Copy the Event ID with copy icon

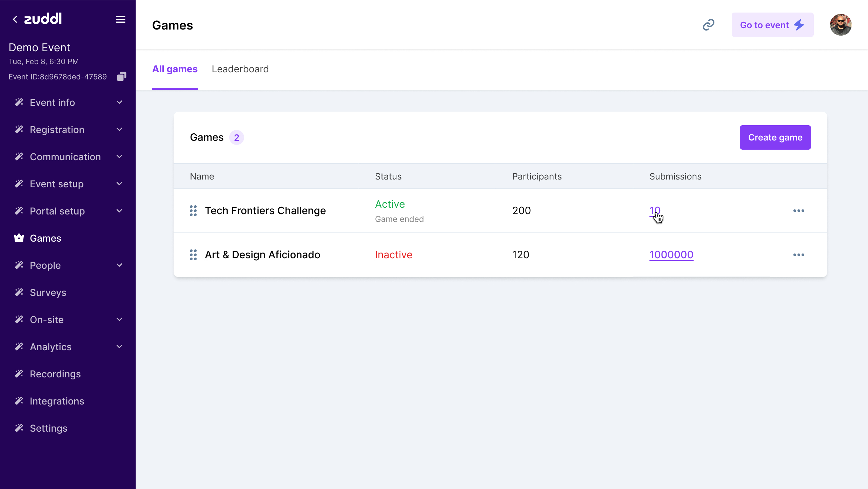(121, 76)
